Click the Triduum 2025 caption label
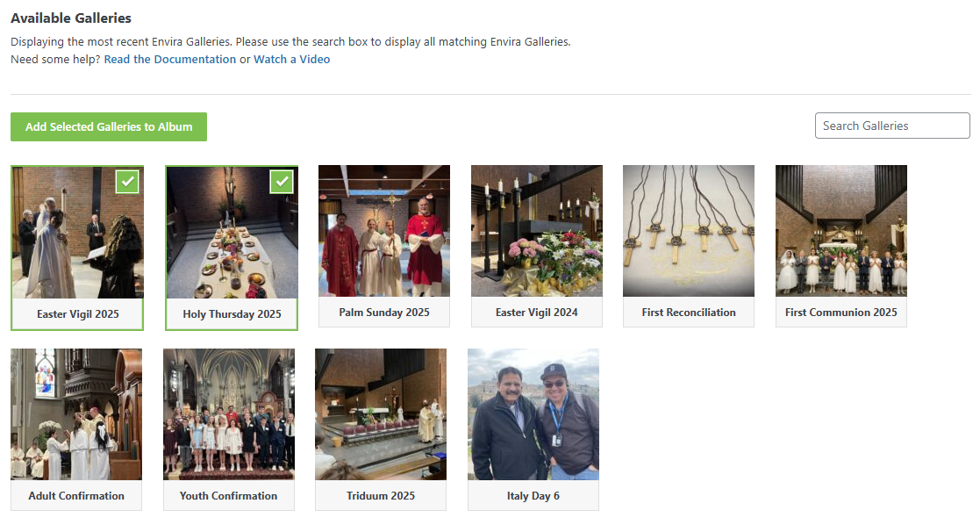This screenshot has width=980, height=525. point(381,496)
